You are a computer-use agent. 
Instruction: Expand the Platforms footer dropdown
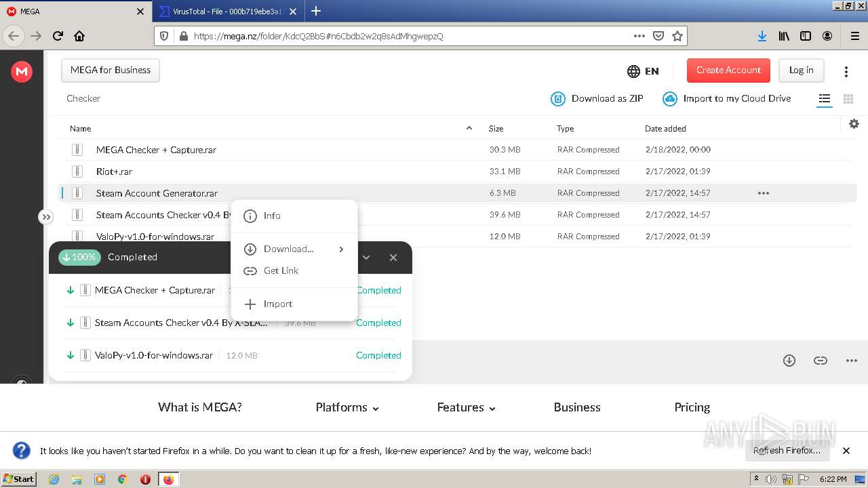click(347, 407)
